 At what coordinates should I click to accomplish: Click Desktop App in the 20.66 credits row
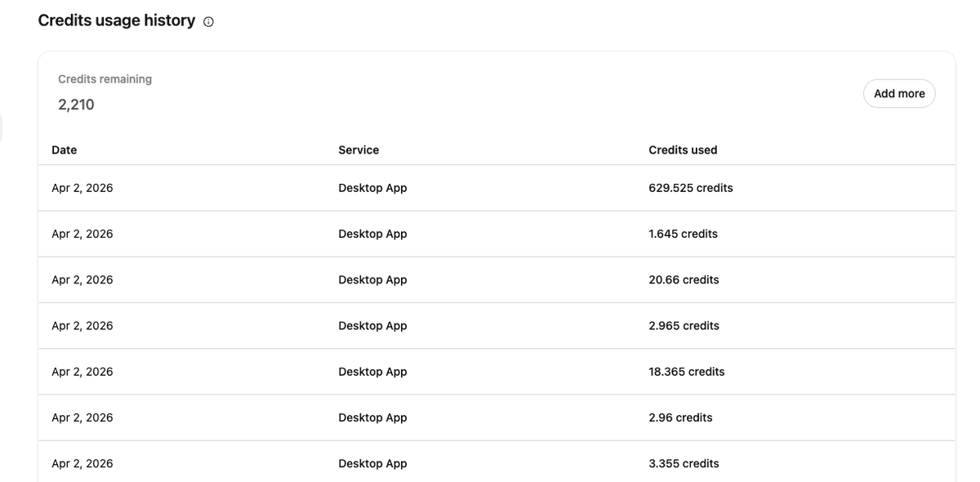point(372,279)
